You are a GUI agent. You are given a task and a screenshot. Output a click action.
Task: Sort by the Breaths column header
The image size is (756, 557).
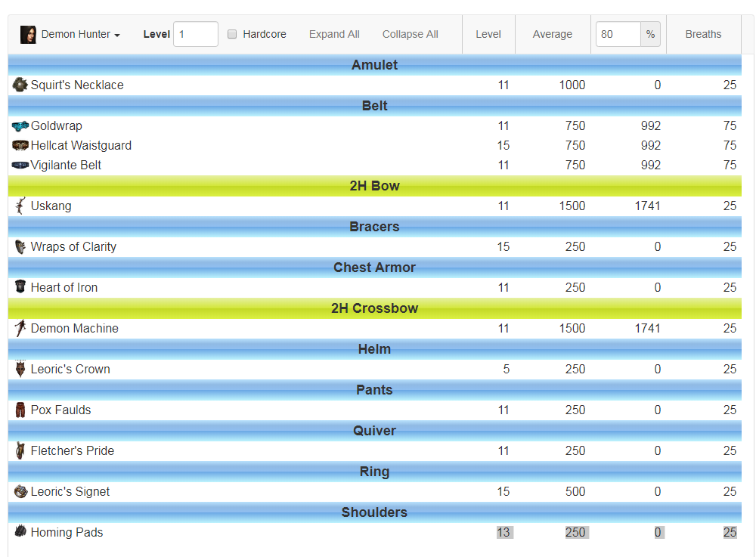703,34
